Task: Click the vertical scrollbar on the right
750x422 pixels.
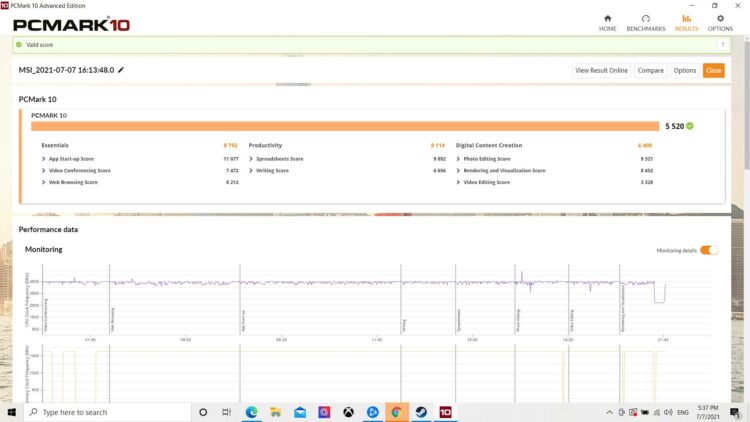Action: coord(746,105)
